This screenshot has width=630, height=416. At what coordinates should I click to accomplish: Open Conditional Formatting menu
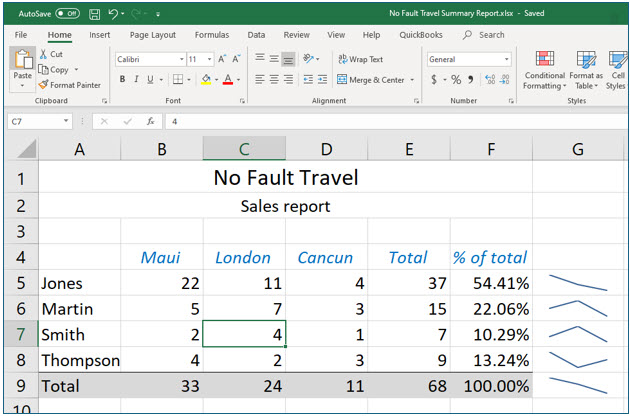[x=544, y=70]
